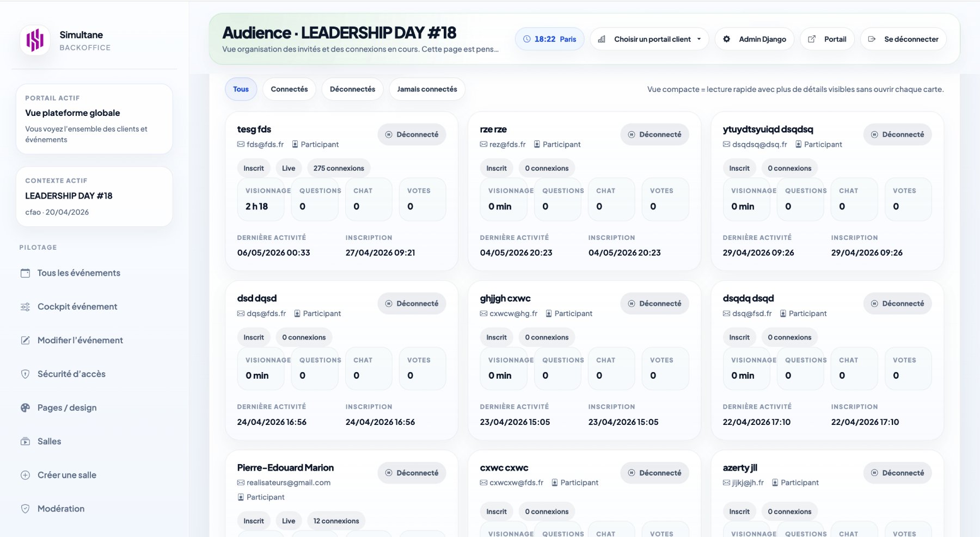This screenshot has width=980, height=537.
Task: Click the Se déconnecter button
Action: pos(903,39)
